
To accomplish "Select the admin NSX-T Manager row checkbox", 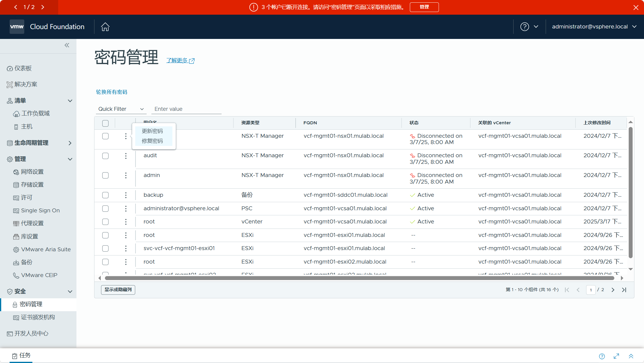I will tap(105, 175).
